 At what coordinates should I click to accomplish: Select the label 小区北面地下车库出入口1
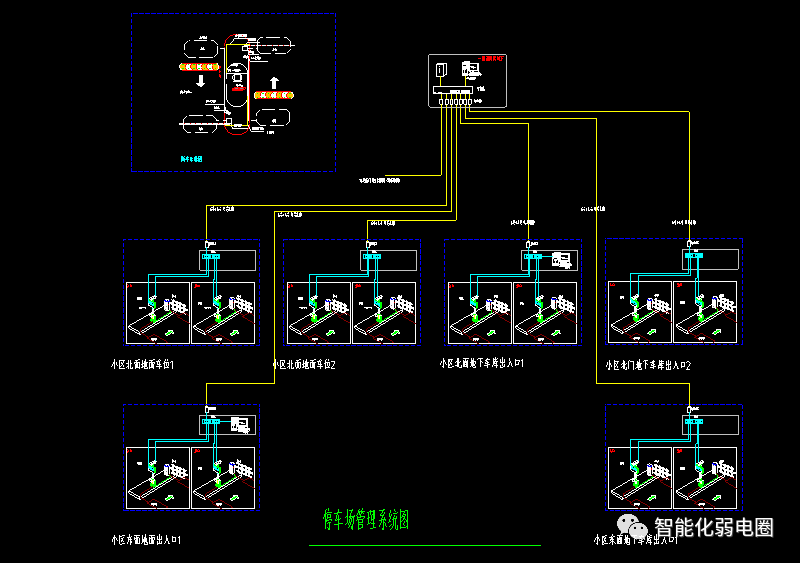pos(482,363)
